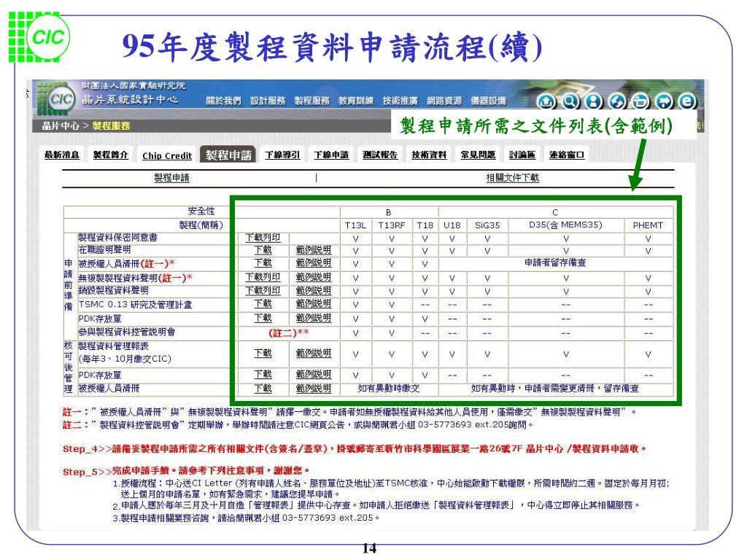Open 範例說明 for 無複製製程資料聲明
Screen dimensions: 747x560
[x=313, y=276]
